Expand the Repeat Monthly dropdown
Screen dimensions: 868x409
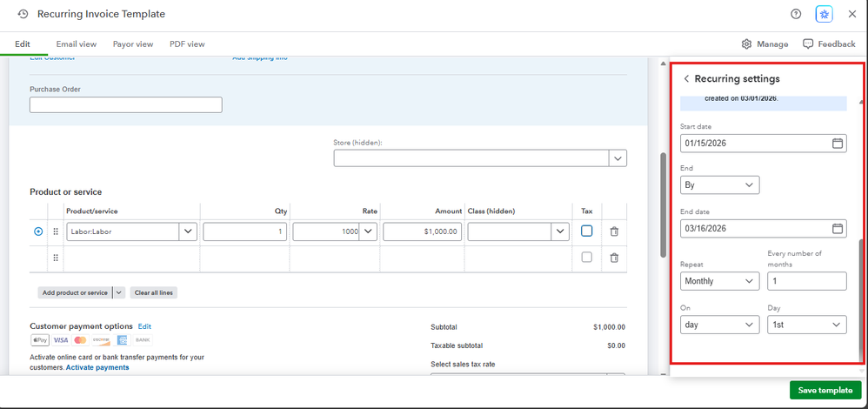[719, 281]
